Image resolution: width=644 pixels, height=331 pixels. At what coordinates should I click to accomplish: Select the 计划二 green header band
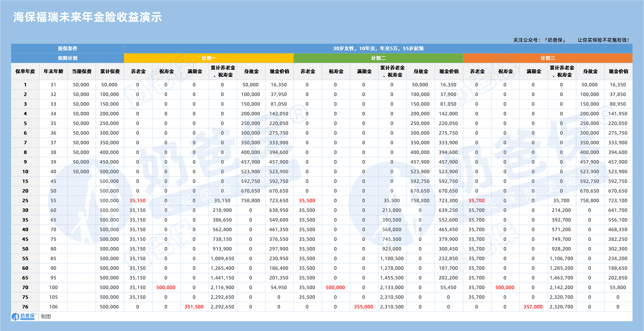(x=378, y=58)
